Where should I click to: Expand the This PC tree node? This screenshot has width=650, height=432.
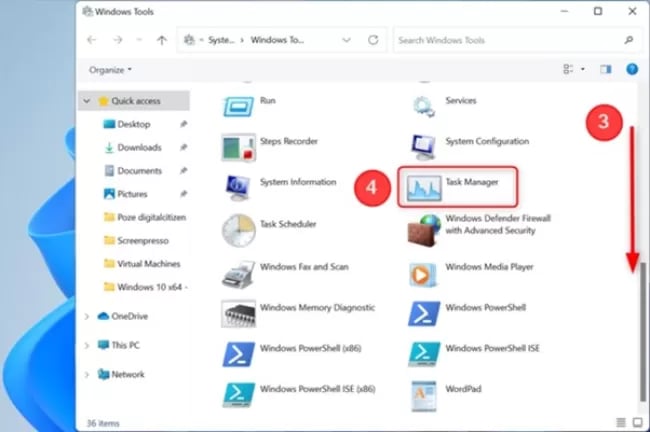[x=87, y=345]
